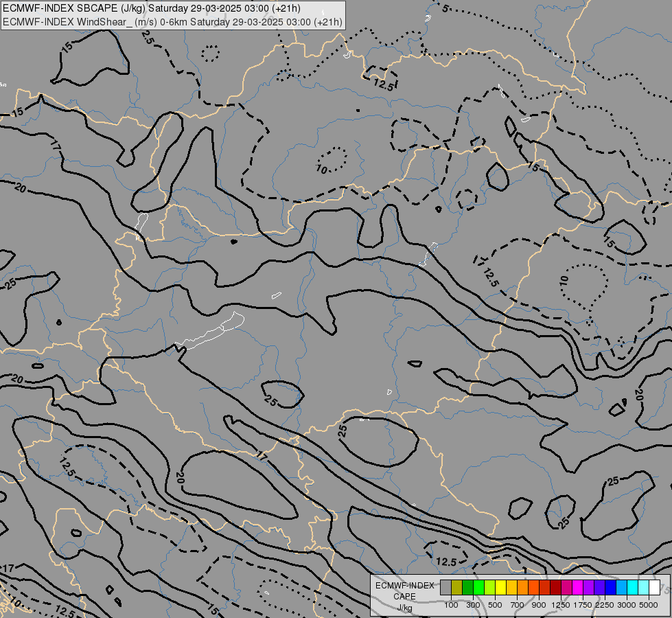672x618 pixels.
Task: Click the gray swatch in the CAPE legend
Action: click(445, 587)
